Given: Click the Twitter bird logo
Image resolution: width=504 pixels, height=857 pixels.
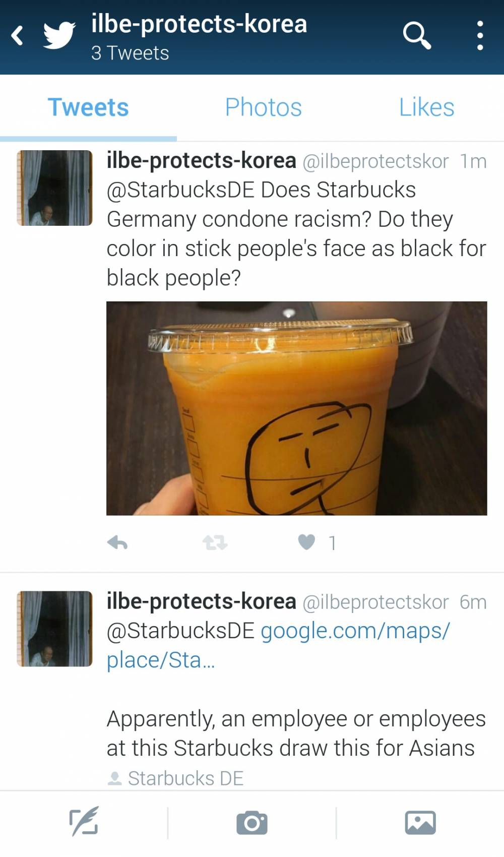Looking at the screenshot, I should tap(59, 36).
